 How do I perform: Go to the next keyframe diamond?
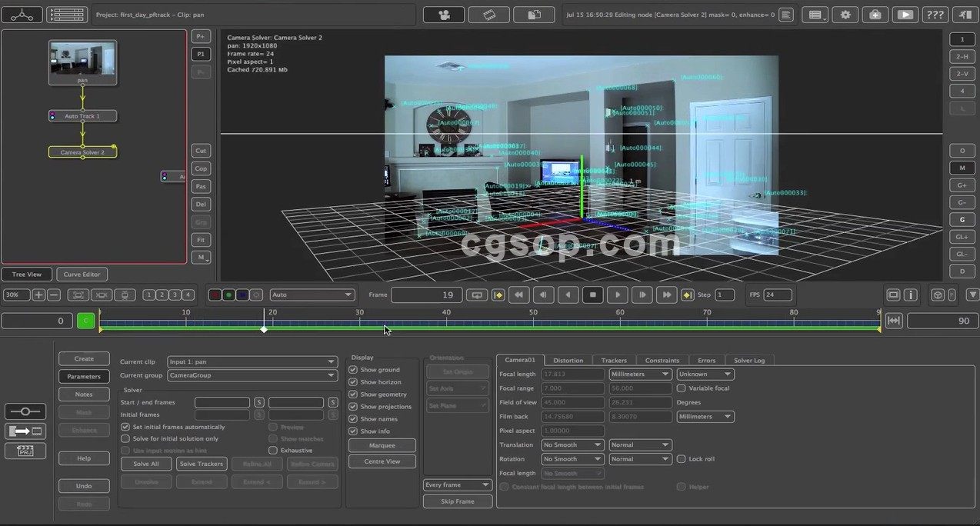[x=687, y=295]
